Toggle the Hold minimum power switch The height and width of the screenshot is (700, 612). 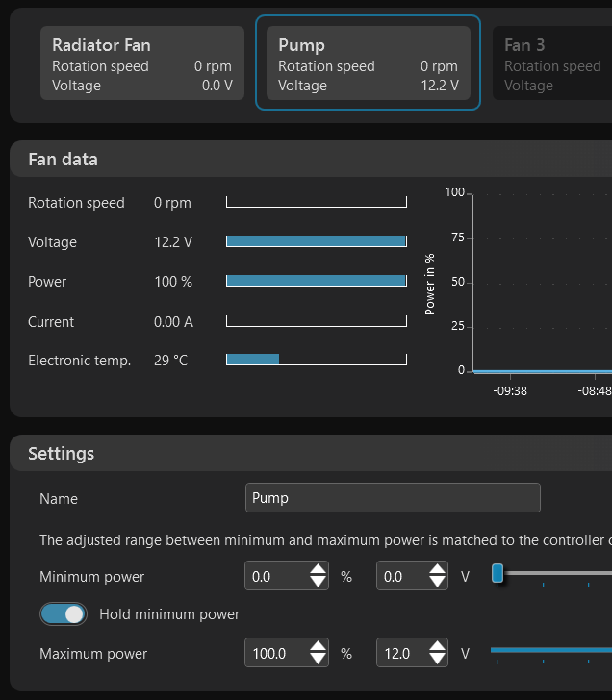click(63, 613)
